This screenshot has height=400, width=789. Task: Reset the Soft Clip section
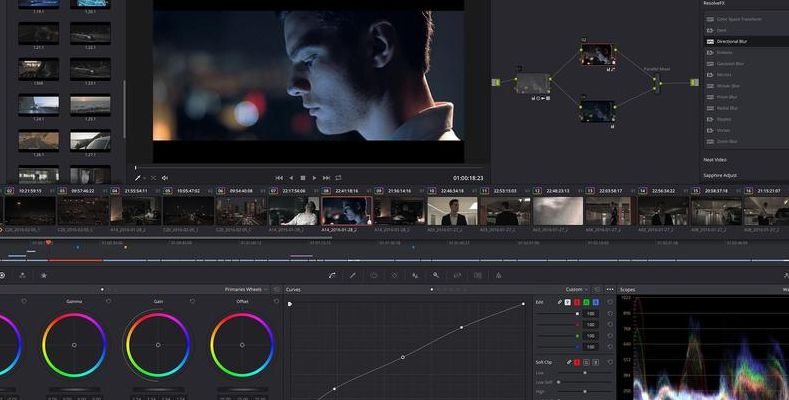610,362
